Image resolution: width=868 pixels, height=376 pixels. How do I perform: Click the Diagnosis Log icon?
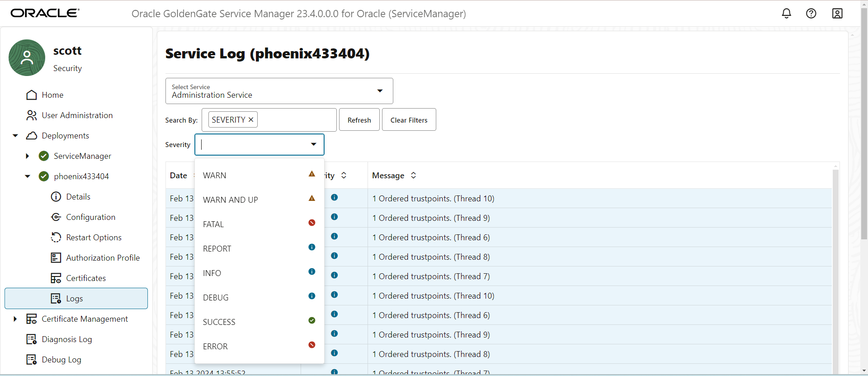click(32, 339)
